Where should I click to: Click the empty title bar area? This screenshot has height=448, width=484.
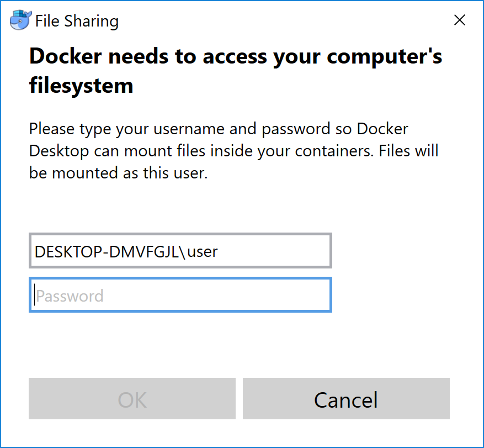[x=276, y=20]
